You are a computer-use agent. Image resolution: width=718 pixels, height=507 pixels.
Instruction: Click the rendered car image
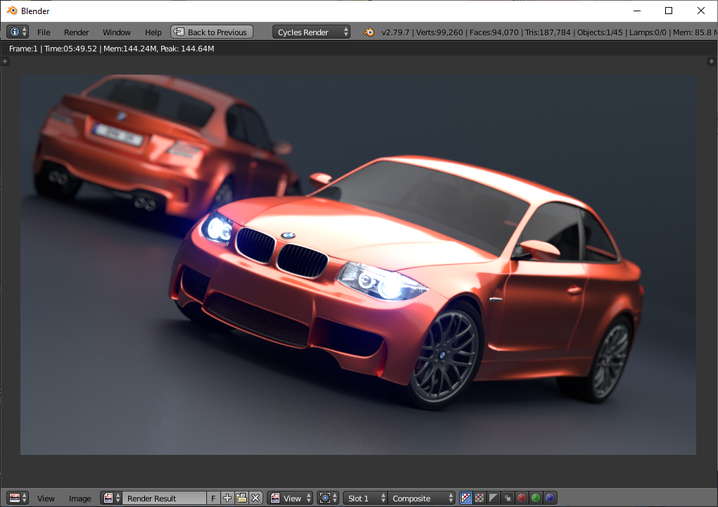pyautogui.click(x=358, y=264)
